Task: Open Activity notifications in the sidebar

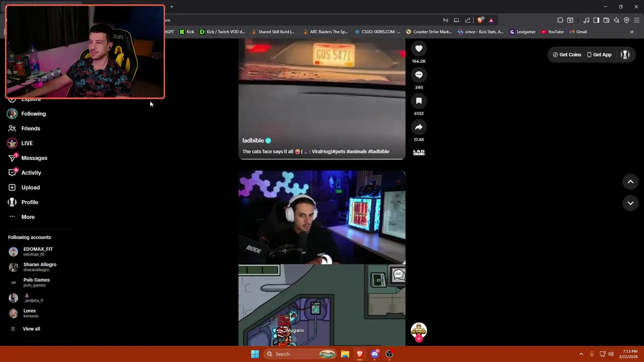Action: tap(31, 172)
